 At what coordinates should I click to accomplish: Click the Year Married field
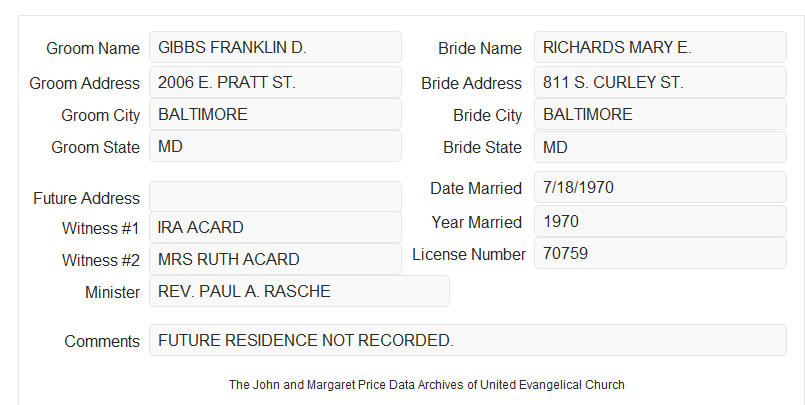tap(660, 221)
